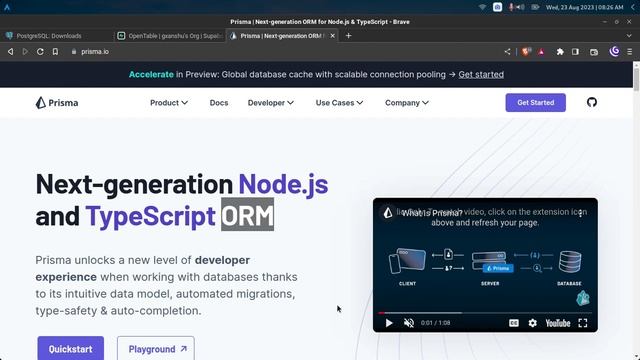The width and height of the screenshot is (640, 360).
Task: Open the Brave Rewards triangle icon
Action: point(541,52)
